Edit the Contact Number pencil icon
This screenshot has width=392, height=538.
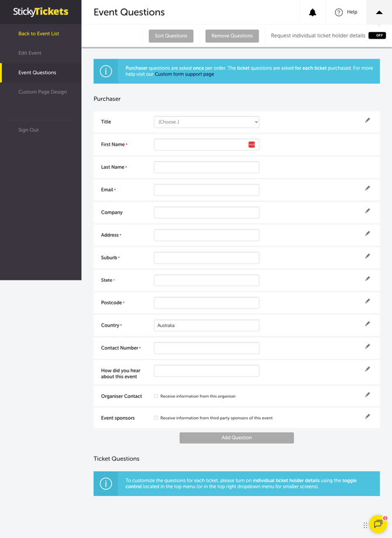[367, 347]
